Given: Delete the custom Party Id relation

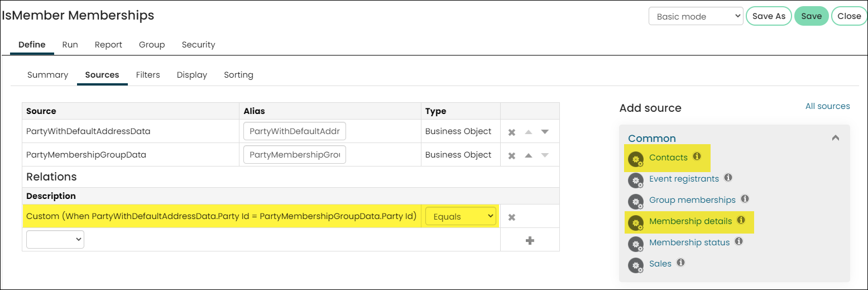Looking at the screenshot, I should 511,217.
